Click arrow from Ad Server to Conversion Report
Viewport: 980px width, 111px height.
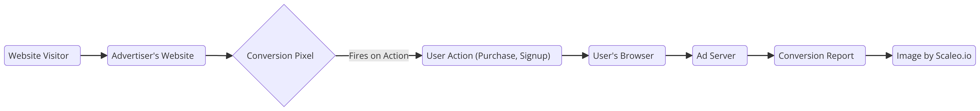[x=761, y=56]
